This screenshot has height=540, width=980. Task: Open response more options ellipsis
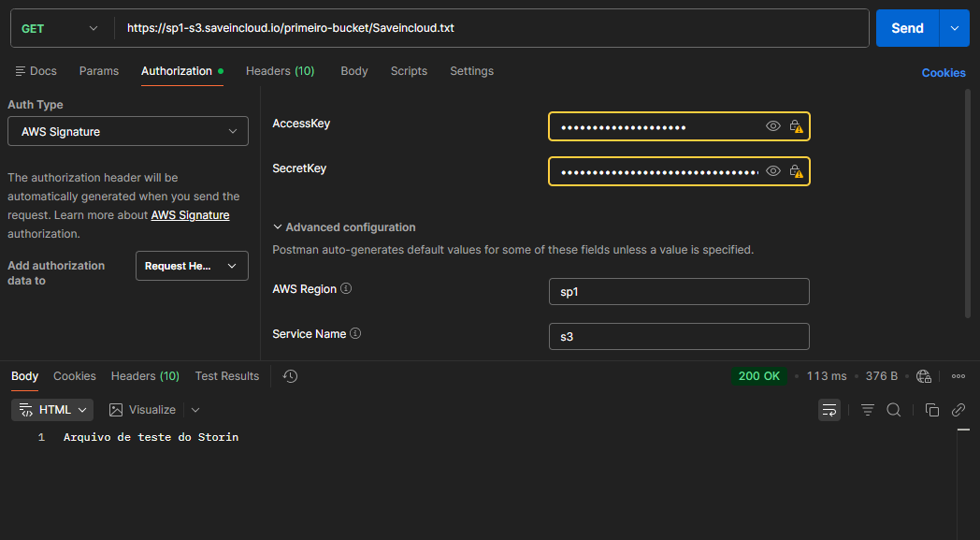tap(958, 376)
